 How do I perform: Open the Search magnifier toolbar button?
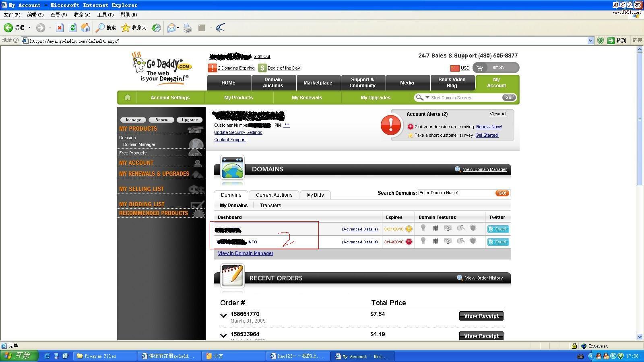coord(106,28)
